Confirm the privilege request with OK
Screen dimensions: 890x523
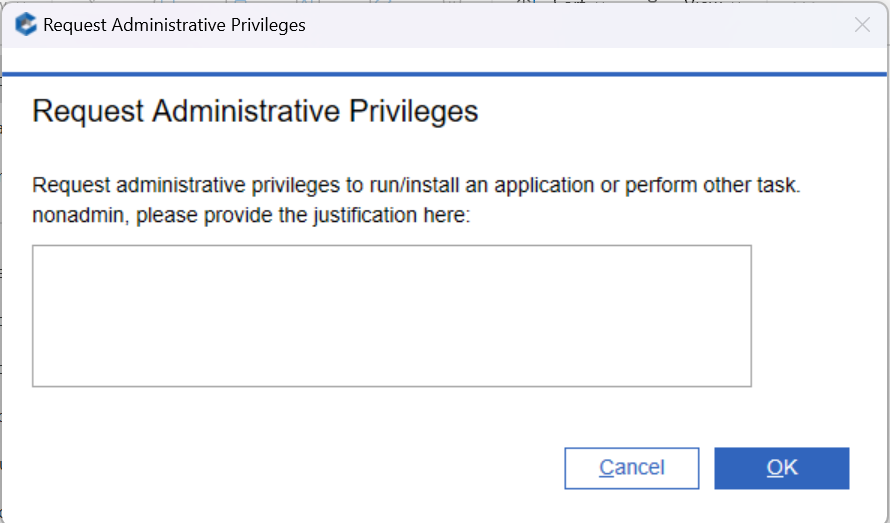(781, 468)
